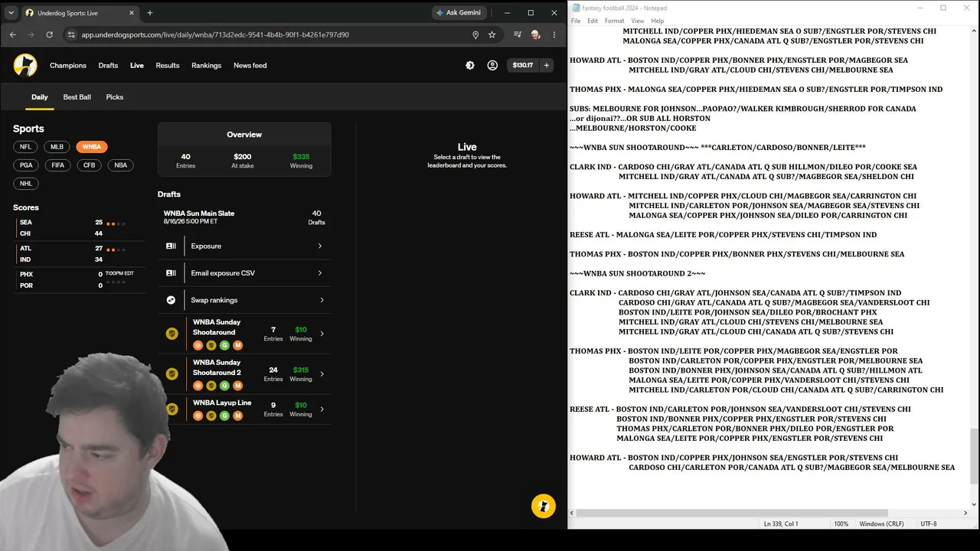980x551 pixels.
Task: View site information icon in address bar
Action: coord(71,34)
